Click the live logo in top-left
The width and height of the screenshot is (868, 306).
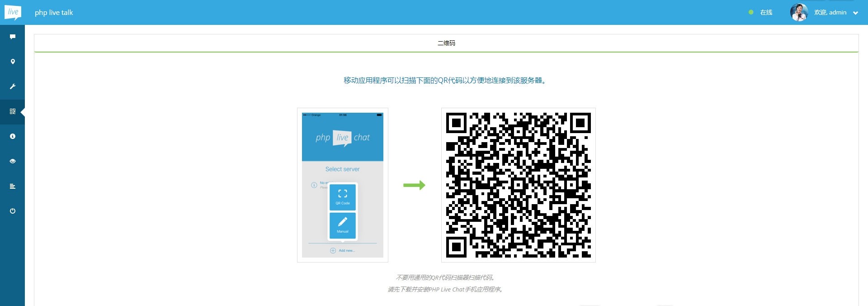click(13, 12)
